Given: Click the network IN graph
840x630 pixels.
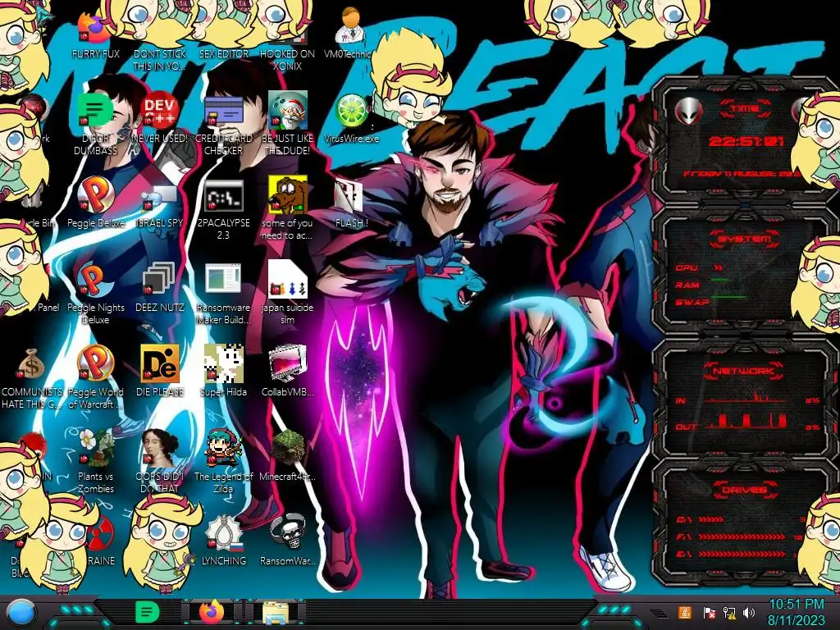Looking at the screenshot, I should tap(747, 397).
